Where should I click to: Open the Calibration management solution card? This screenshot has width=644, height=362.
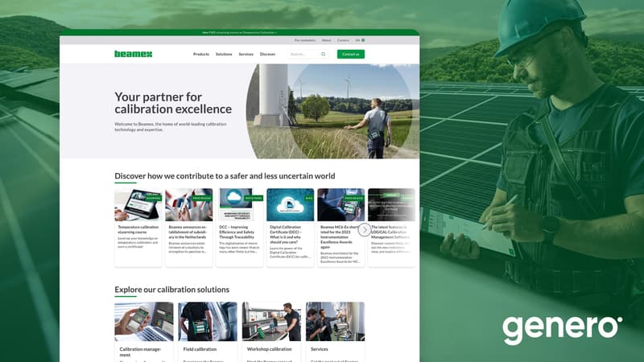point(144,331)
